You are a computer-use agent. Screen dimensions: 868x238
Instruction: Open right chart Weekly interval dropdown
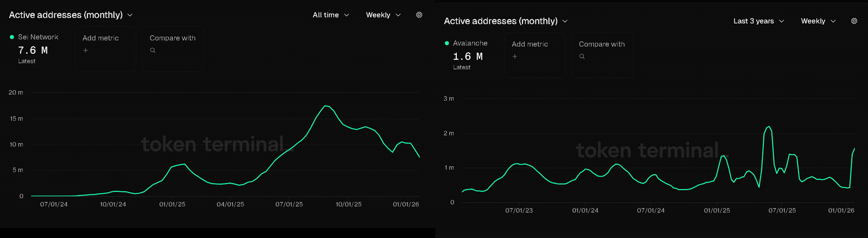[818, 21]
